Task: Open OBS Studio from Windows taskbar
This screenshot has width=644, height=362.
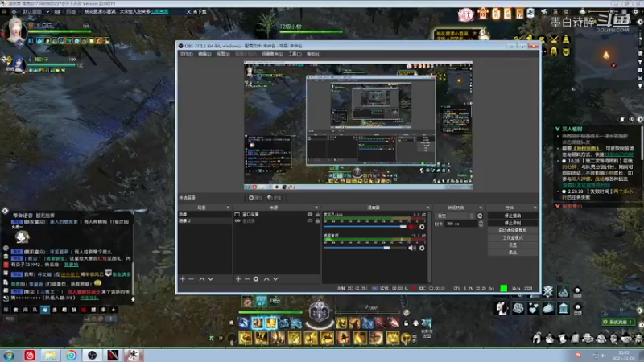Action: coord(92,355)
